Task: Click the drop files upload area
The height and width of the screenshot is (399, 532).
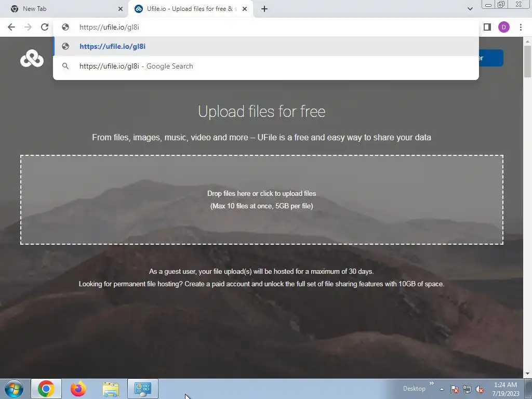Action: pos(262,199)
